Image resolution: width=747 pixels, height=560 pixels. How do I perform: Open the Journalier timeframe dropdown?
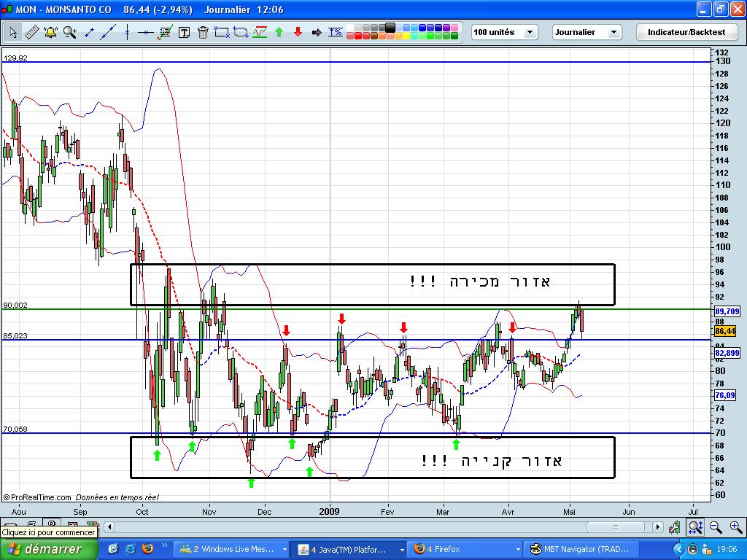pyautogui.click(x=587, y=32)
